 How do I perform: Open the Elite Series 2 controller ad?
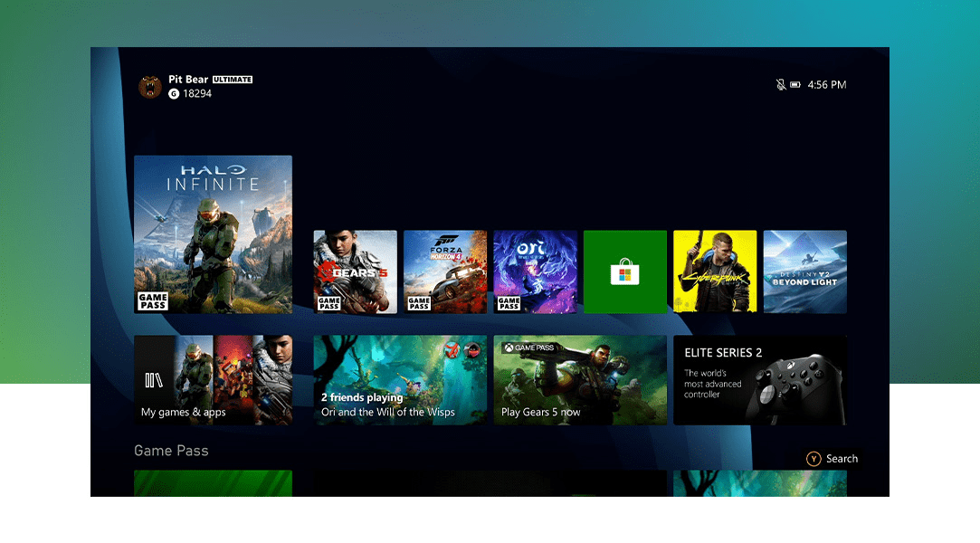pos(758,380)
